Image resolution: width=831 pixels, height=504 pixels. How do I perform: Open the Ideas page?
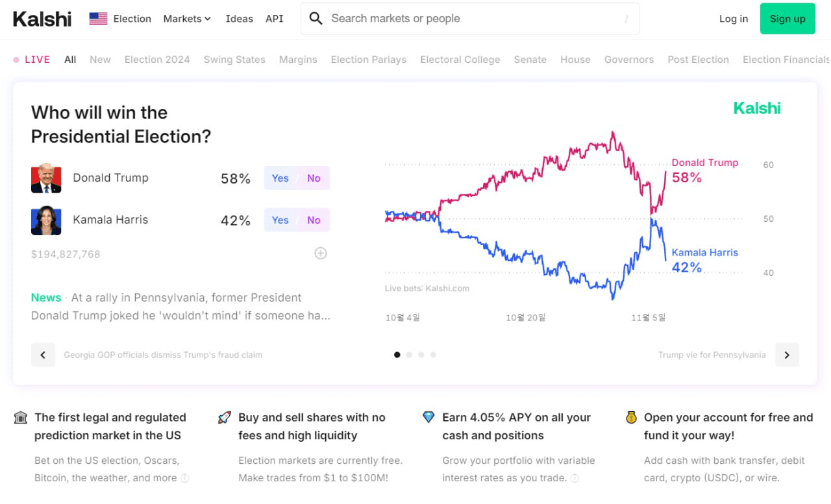pyautogui.click(x=240, y=19)
